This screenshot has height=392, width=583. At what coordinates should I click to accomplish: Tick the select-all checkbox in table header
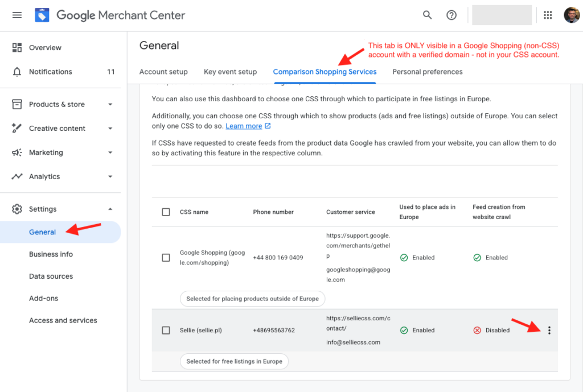coord(166,212)
